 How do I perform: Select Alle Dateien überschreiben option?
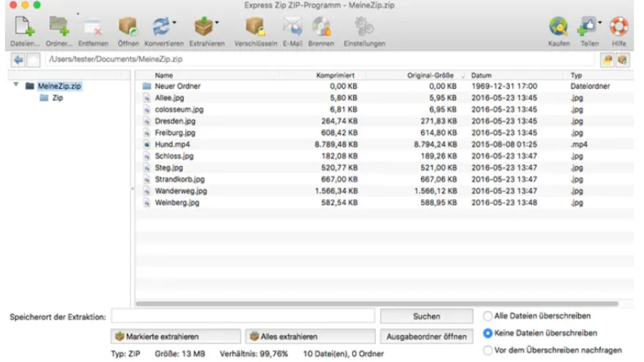pyautogui.click(x=488, y=316)
